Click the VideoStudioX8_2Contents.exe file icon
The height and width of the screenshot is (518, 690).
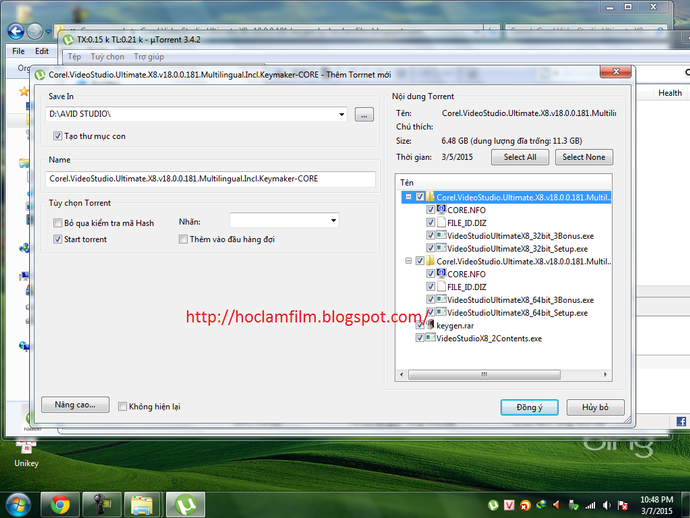430,338
